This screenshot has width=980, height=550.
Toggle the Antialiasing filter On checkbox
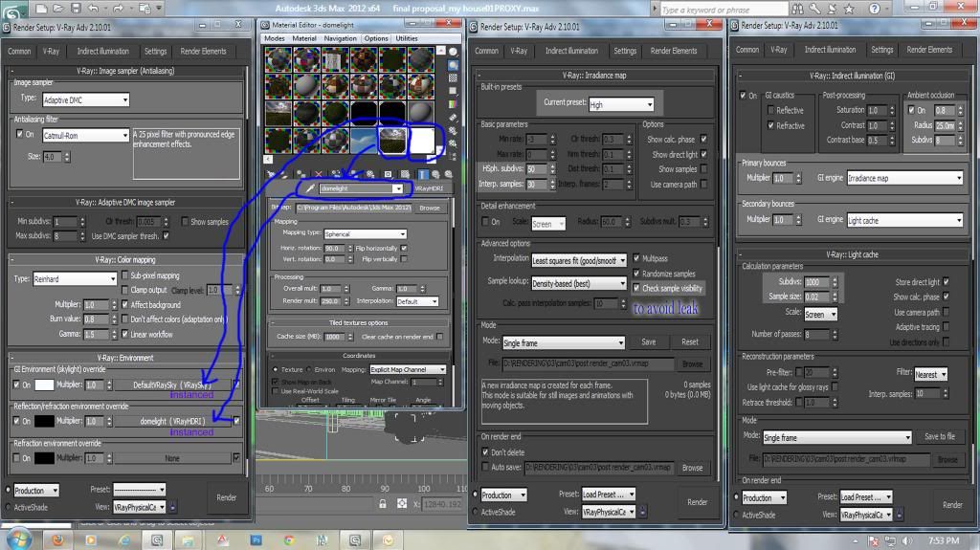[x=19, y=134]
